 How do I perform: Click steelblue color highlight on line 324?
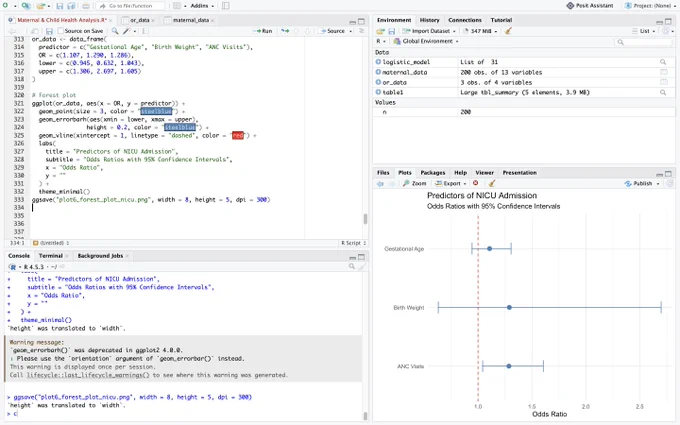(x=180, y=128)
